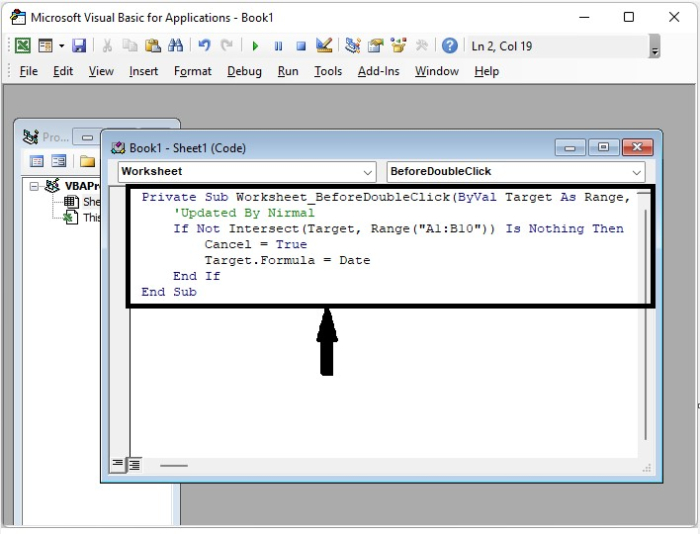Image resolution: width=700 pixels, height=534 pixels.
Task: Click the Break pause icon
Action: point(278,46)
